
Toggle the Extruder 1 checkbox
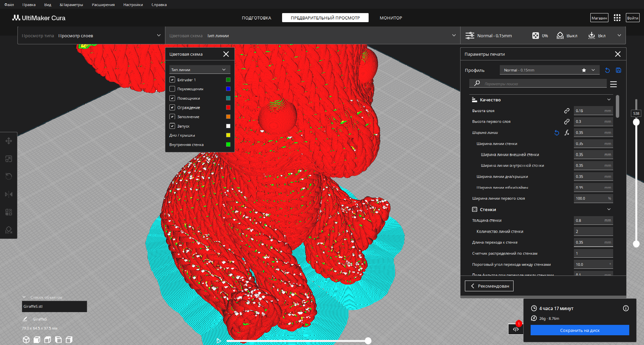tap(172, 80)
